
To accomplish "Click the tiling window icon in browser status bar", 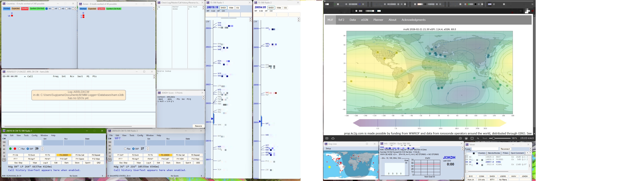I will click(x=472, y=138).
